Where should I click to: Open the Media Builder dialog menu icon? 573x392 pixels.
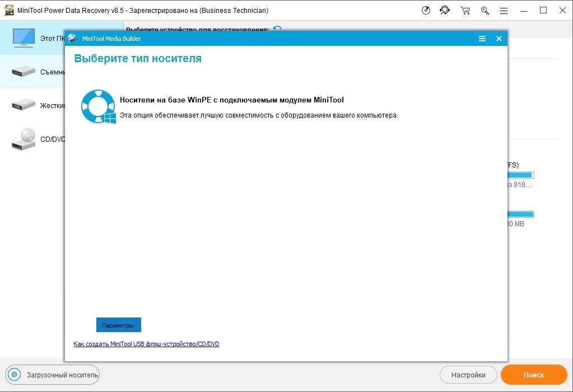tap(482, 39)
